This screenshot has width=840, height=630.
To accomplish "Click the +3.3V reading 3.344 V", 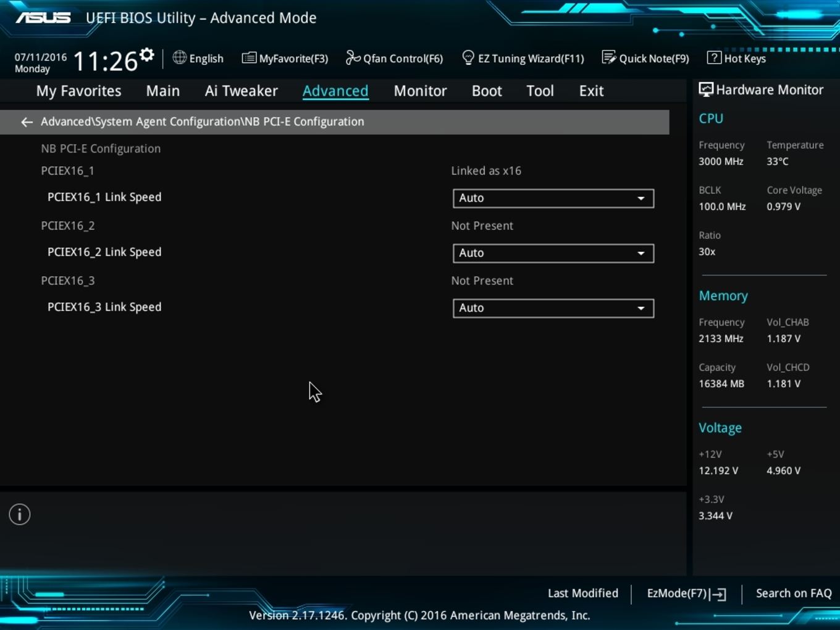I will pyautogui.click(x=715, y=516).
